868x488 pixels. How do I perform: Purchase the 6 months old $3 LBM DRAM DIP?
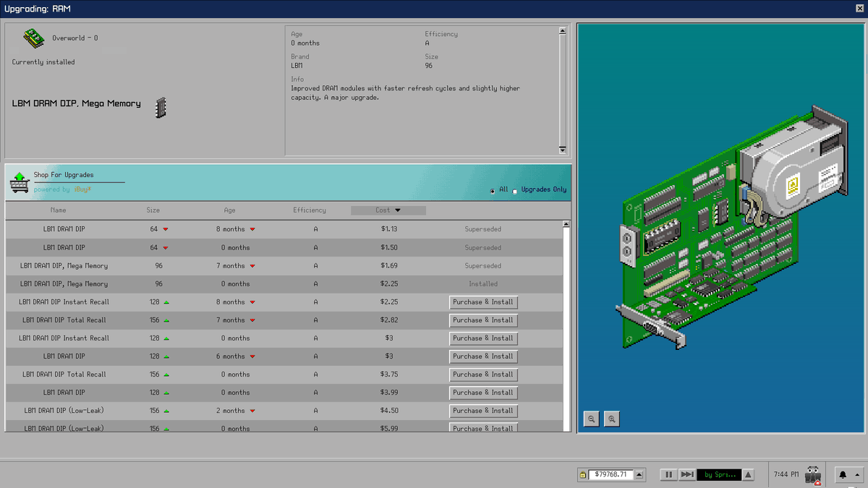pos(483,356)
